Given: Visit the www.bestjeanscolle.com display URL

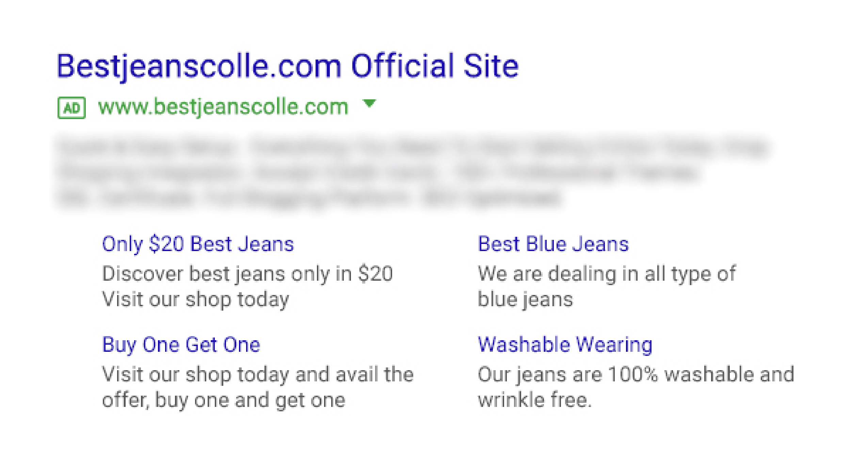Looking at the screenshot, I should 223,107.
